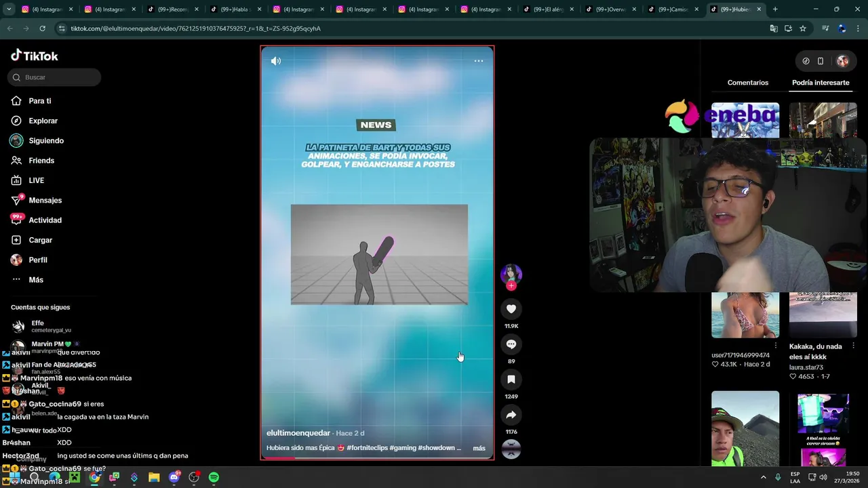Open OBS Studio from the taskbar
Screen dimensions: 868x488
[x=194, y=478]
